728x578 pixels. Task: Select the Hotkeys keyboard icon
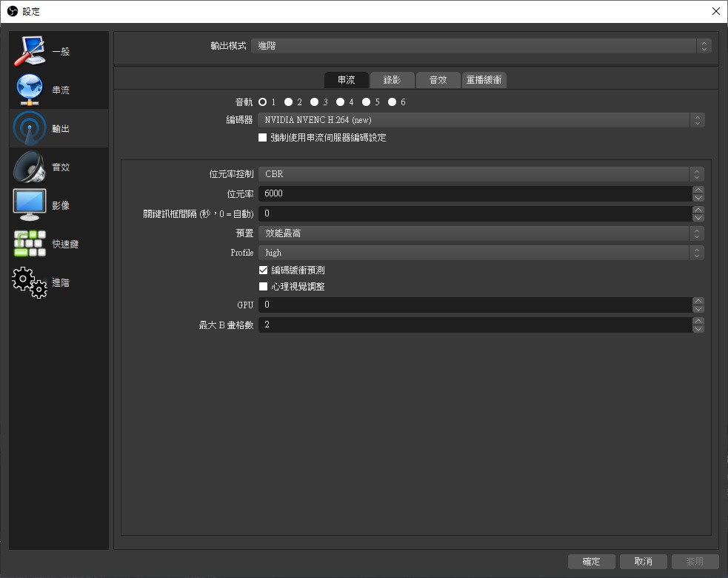[30, 244]
